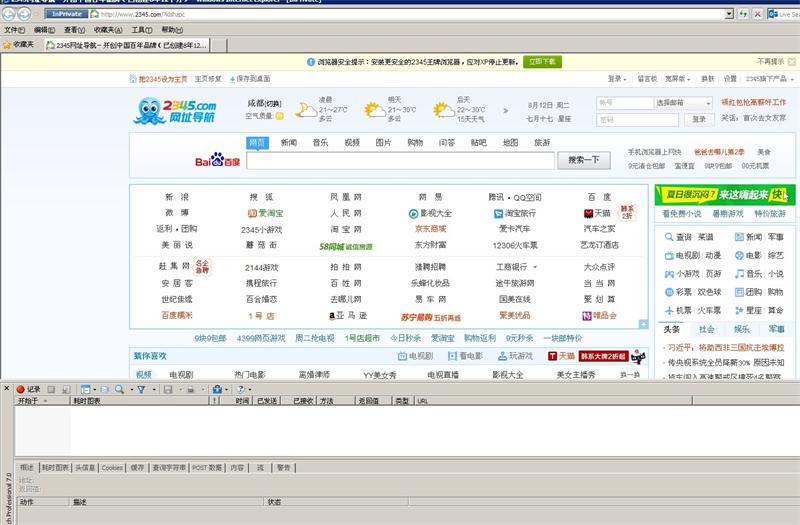Click the Stop square icon next to 记录

(51, 389)
